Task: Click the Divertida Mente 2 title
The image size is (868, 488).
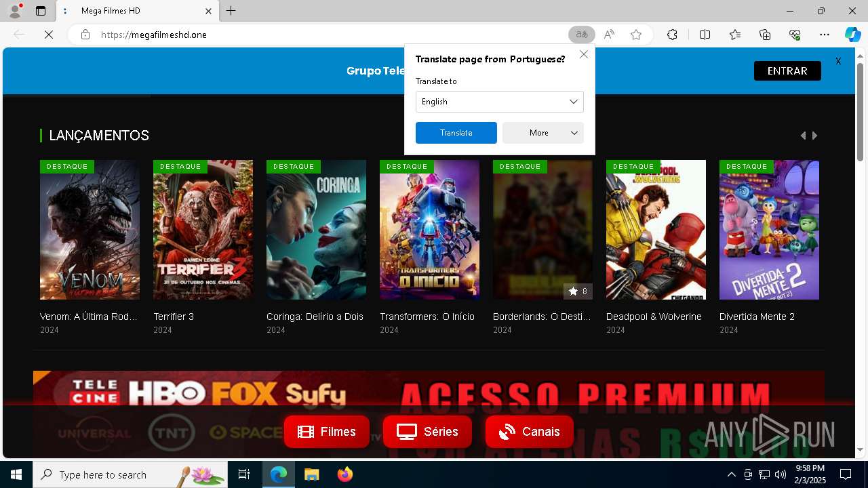Action: tap(757, 317)
